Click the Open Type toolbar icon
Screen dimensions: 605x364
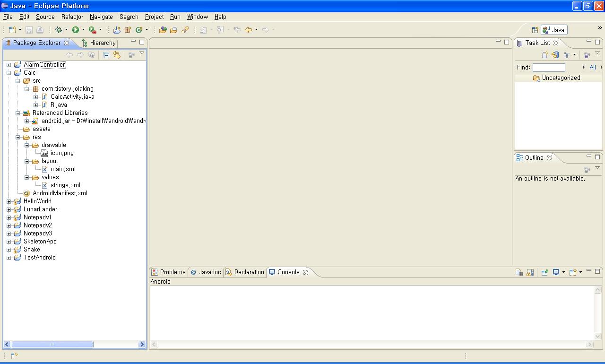[163, 30]
